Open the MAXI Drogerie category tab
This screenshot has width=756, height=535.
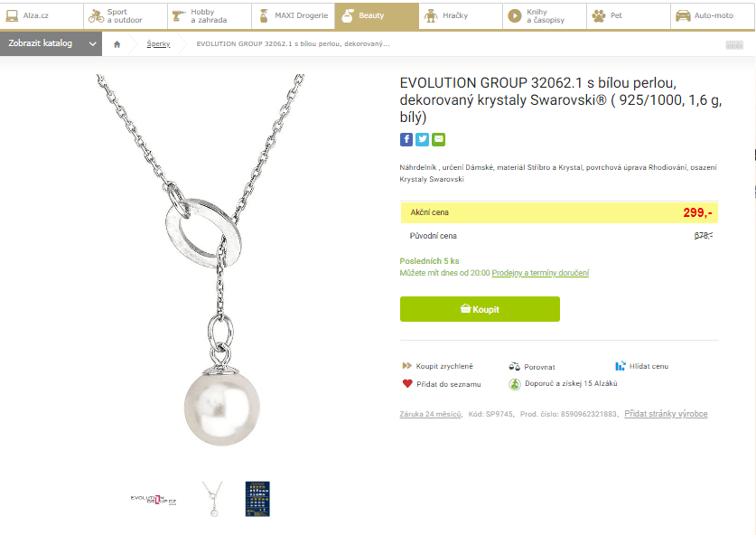(x=293, y=15)
